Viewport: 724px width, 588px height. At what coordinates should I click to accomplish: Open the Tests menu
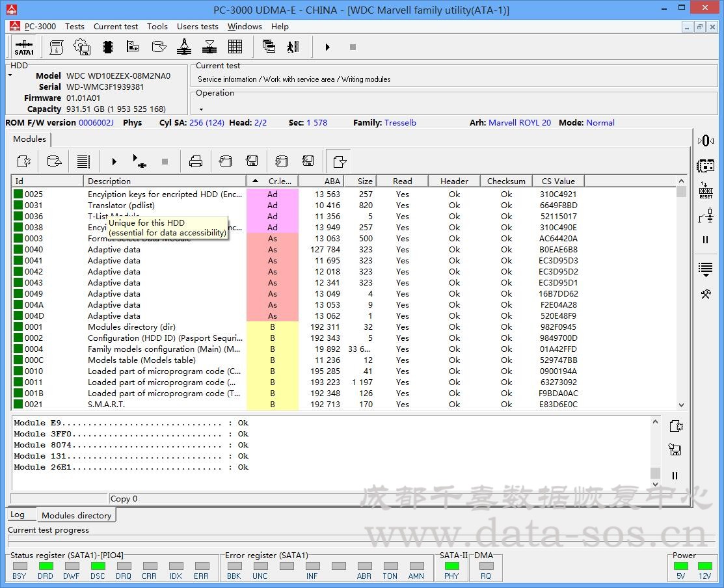point(75,27)
